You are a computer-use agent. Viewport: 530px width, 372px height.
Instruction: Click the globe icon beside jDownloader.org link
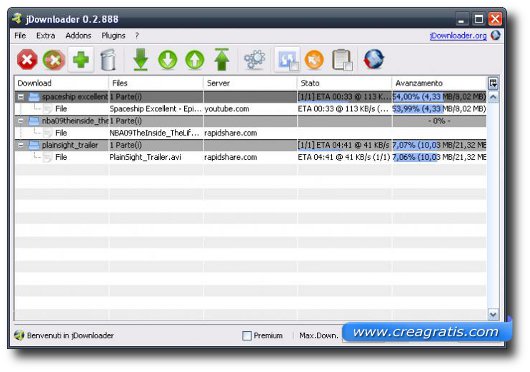click(496, 35)
